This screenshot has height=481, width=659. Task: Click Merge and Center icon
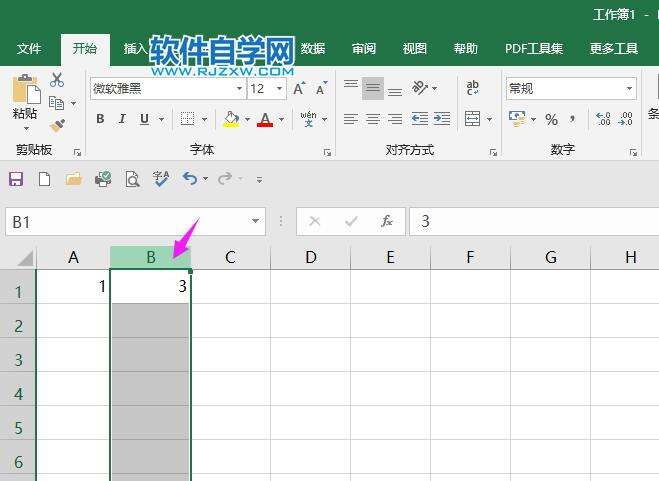click(472, 119)
